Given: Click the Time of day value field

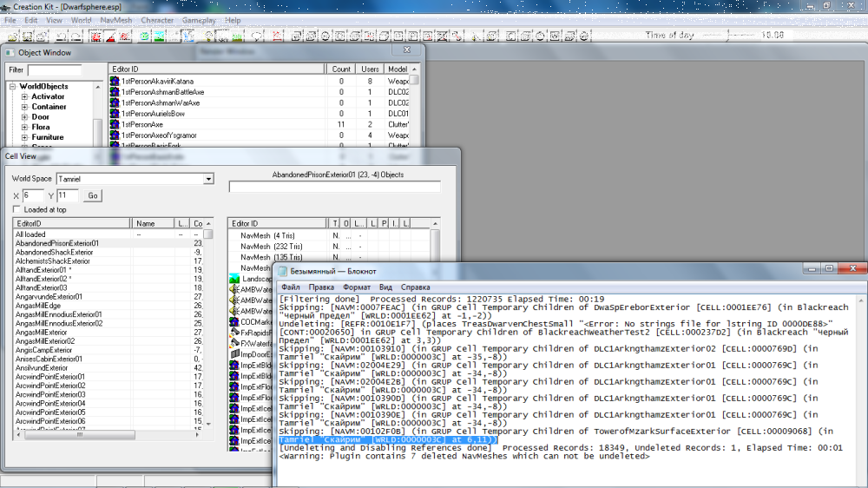Looking at the screenshot, I should click(x=776, y=35).
